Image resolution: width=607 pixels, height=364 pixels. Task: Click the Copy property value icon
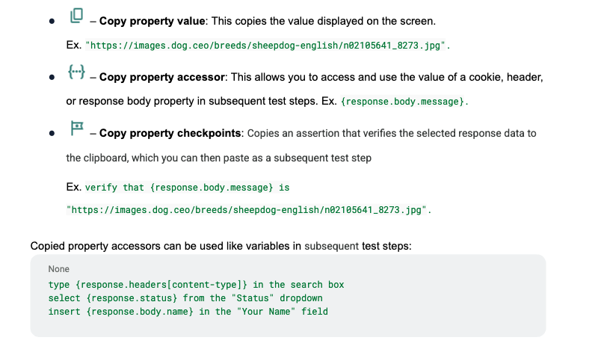76,16
